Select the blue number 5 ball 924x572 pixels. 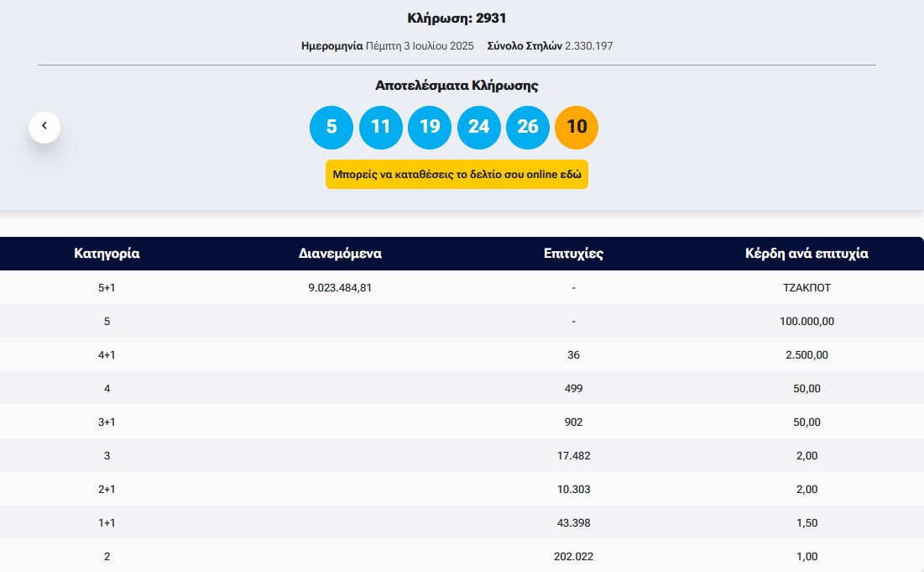331,127
